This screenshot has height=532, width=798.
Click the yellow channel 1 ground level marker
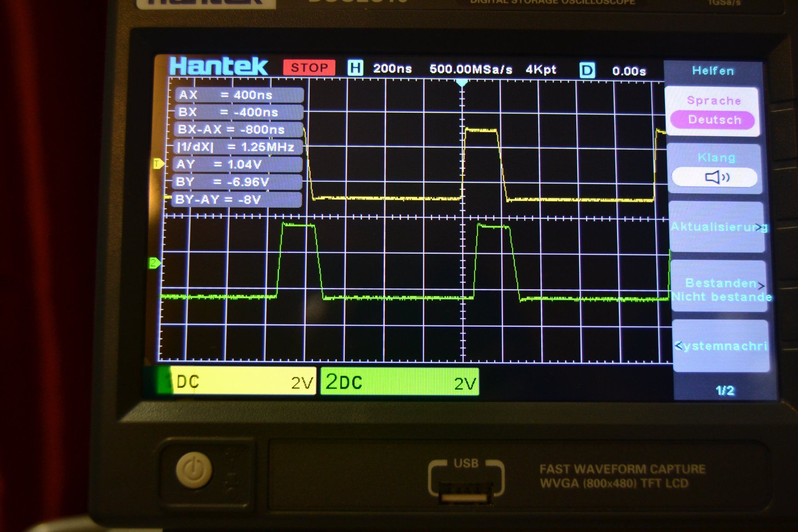[158, 164]
